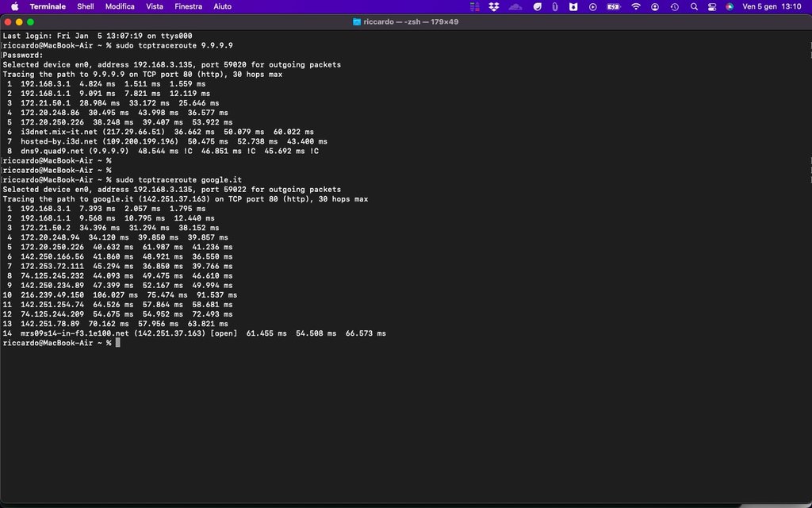The height and width of the screenshot is (508, 812).
Task: Click the 'Tracing the path to google.it' line
Action: pos(186,199)
